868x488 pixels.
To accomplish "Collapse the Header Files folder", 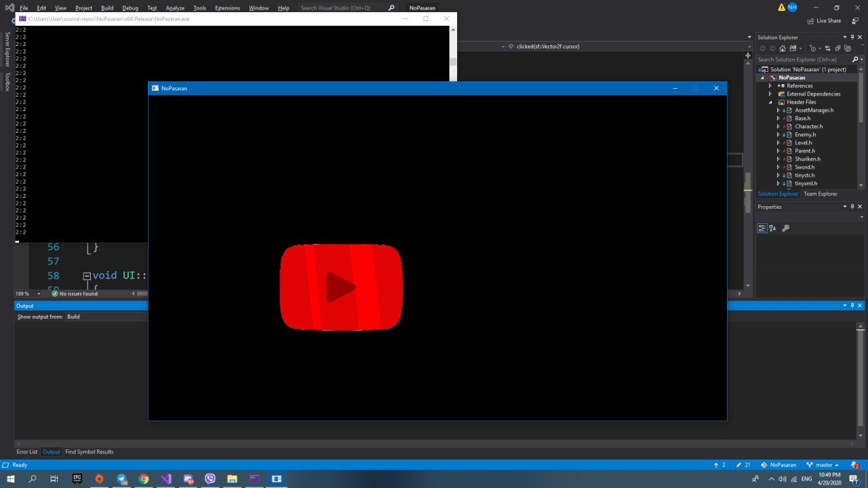I will pos(770,102).
